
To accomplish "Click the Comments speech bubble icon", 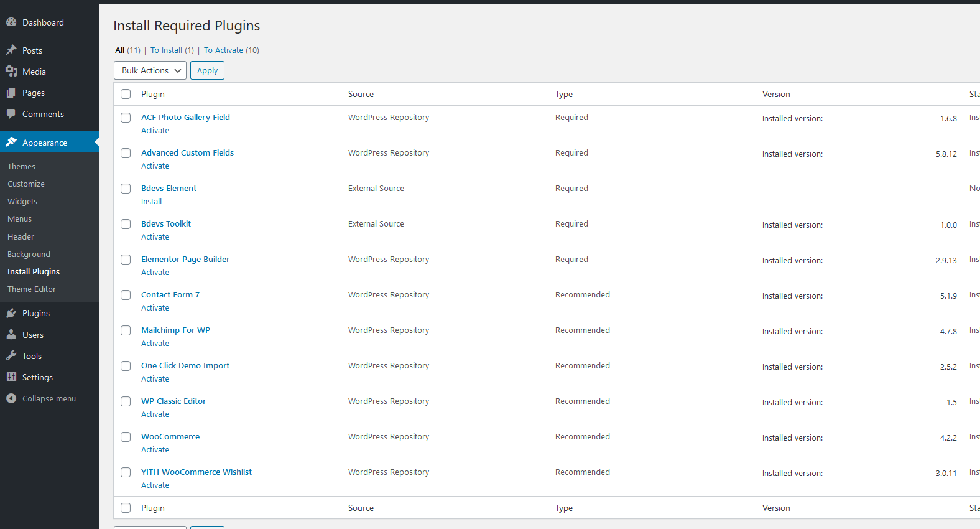I will [11, 114].
